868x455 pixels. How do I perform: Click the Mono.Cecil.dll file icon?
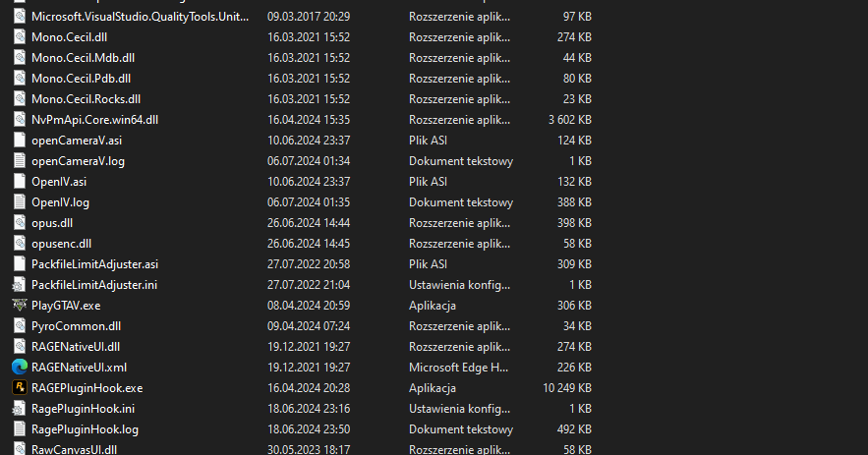click(x=19, y=36)
